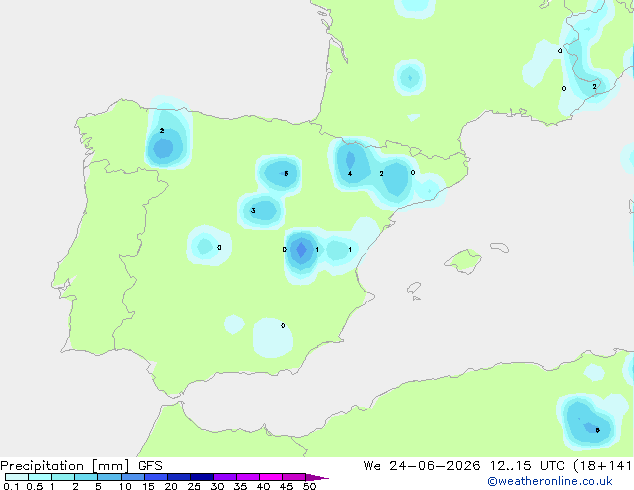
Task: Click the 20 to 25 mm legend swatch
Action: [x=178, y=477]
